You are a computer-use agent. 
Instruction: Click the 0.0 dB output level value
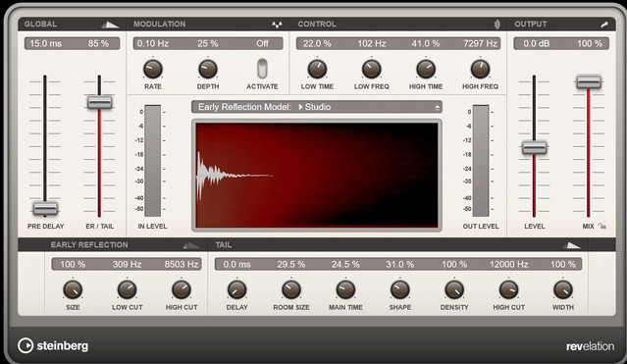click(536, 43)
